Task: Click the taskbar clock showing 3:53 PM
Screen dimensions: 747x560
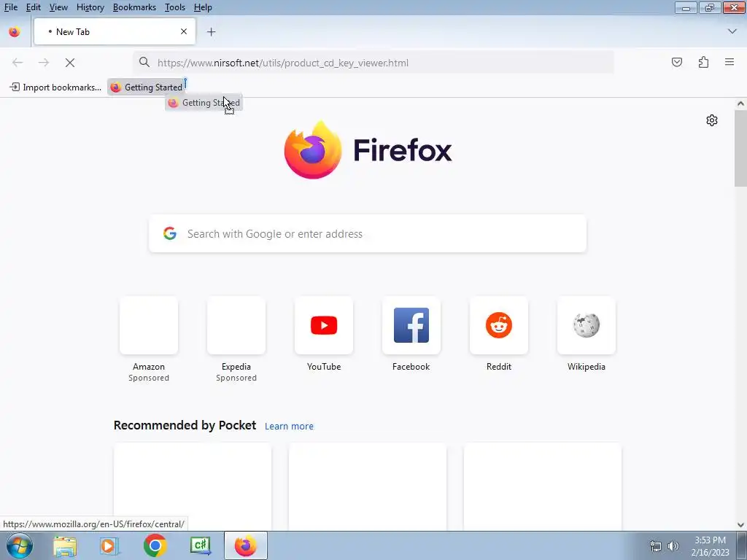Action: click(x=710, y=546)
